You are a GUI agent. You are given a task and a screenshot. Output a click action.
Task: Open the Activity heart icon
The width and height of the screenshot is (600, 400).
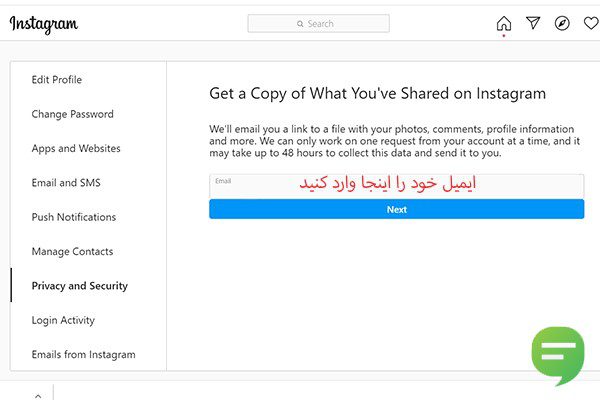tap(591, 23)
